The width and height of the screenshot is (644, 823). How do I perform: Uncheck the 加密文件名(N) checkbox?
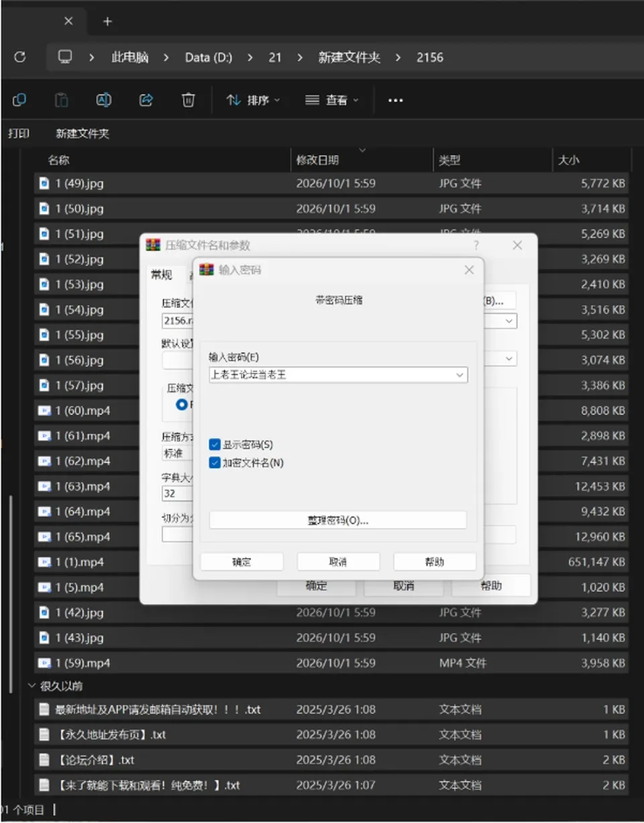pos(215,463)
